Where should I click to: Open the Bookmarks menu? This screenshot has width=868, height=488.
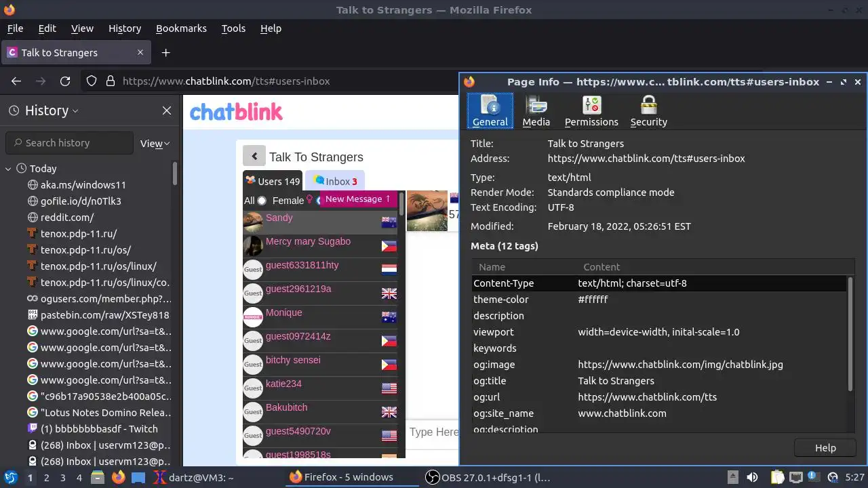click(x=181, y=28)
